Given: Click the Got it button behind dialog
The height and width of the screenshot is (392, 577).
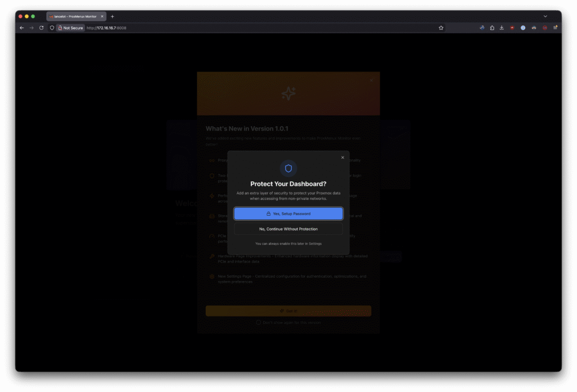Looking at the screenshot, I should click(x=288, y=311).
